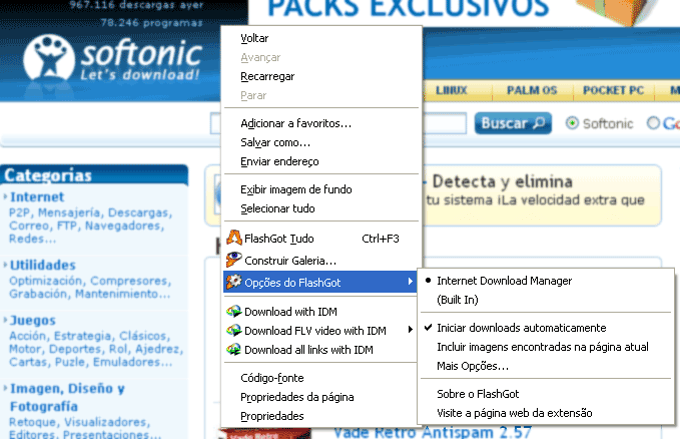Select the Softonic search radio button

coord(572,123)
